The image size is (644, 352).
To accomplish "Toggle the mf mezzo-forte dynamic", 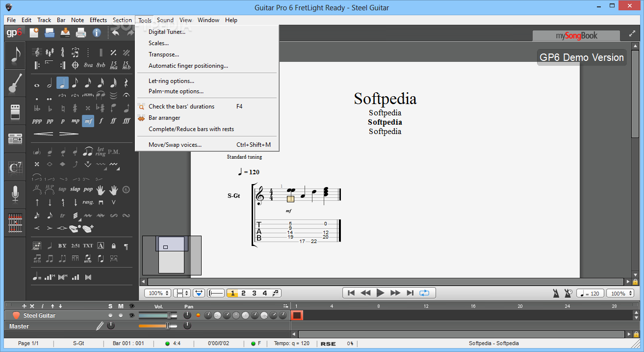I will tap(88, 121).
